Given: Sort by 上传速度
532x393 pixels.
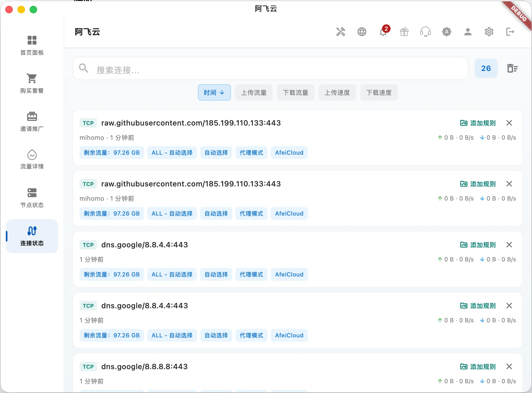Looking at the screenshot, I should point(337,92).
